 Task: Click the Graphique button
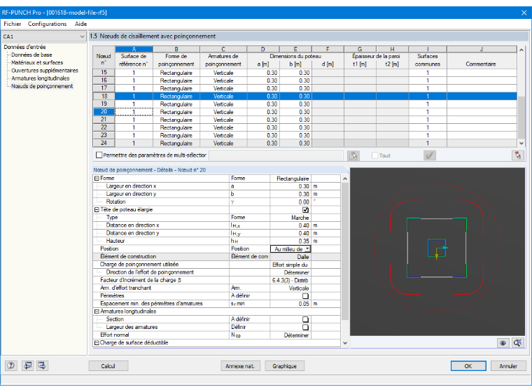pos(284,366)
